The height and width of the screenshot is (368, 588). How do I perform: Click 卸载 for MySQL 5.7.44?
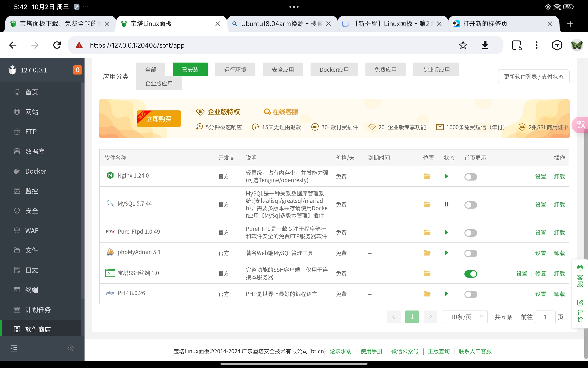point(559,204)
